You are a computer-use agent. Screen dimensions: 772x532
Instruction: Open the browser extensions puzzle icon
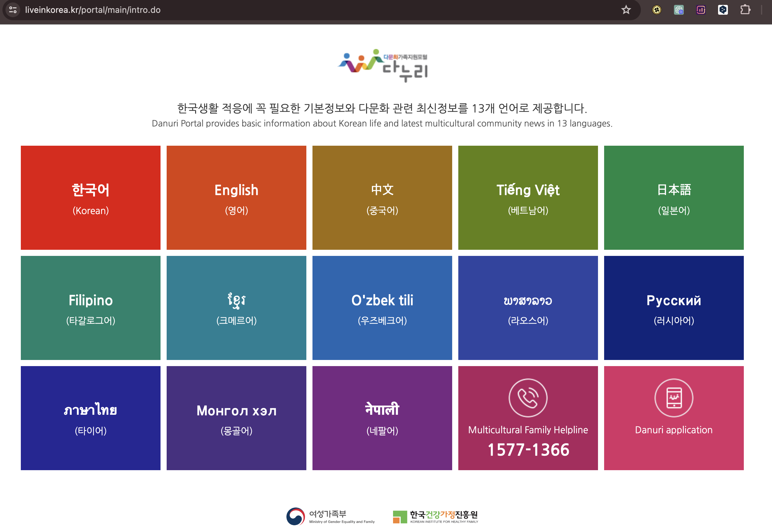745,10
